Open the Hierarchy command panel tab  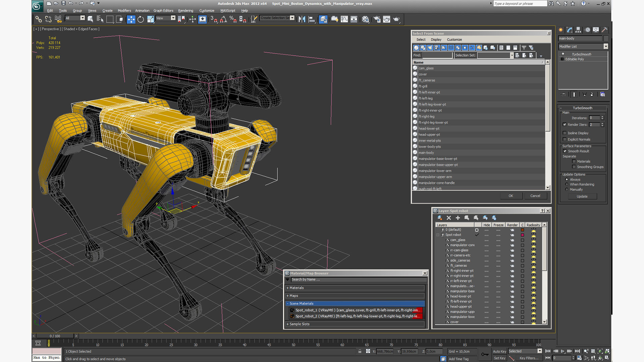tap(578, 30)
